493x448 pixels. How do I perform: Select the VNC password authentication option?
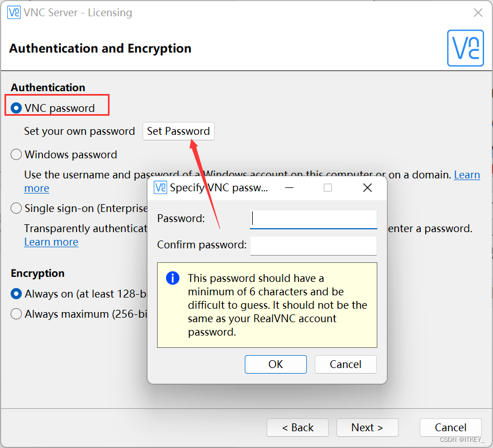(16, 107)
